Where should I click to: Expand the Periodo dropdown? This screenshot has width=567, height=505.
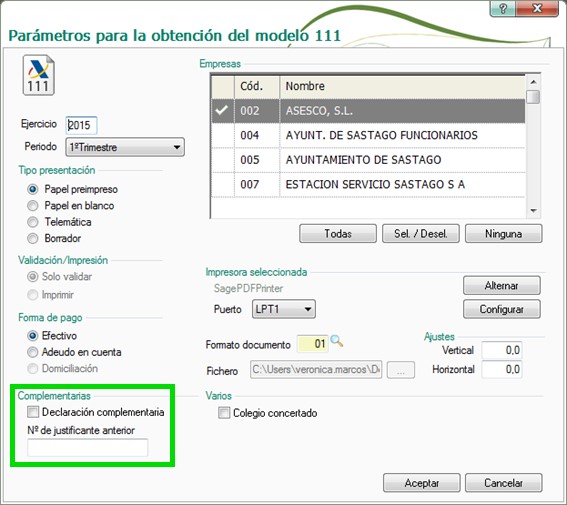(x=125, y=147)
